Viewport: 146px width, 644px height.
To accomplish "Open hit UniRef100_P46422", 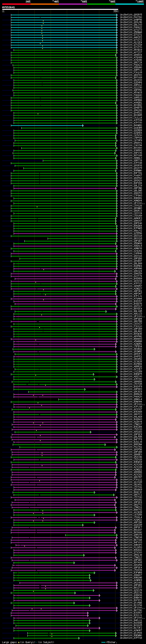I will pyautogui.click(x=131, y=27).
